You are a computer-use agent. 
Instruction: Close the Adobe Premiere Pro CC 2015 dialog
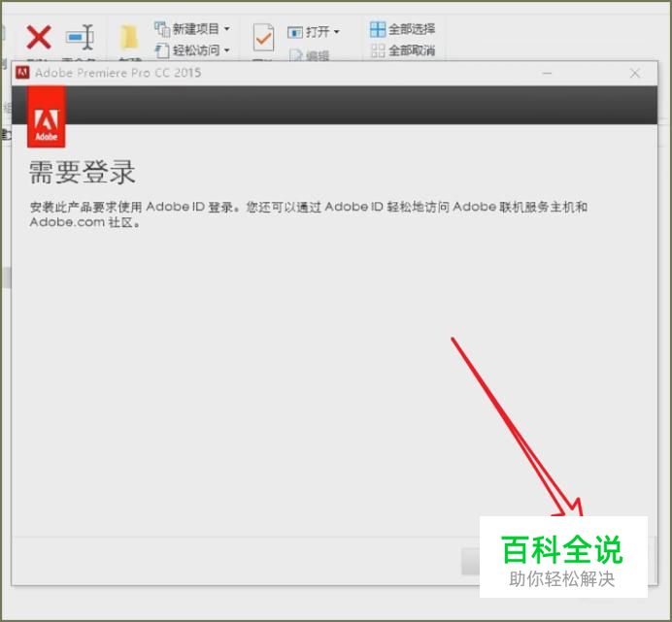pyautogui.click(x=635, y=73)
